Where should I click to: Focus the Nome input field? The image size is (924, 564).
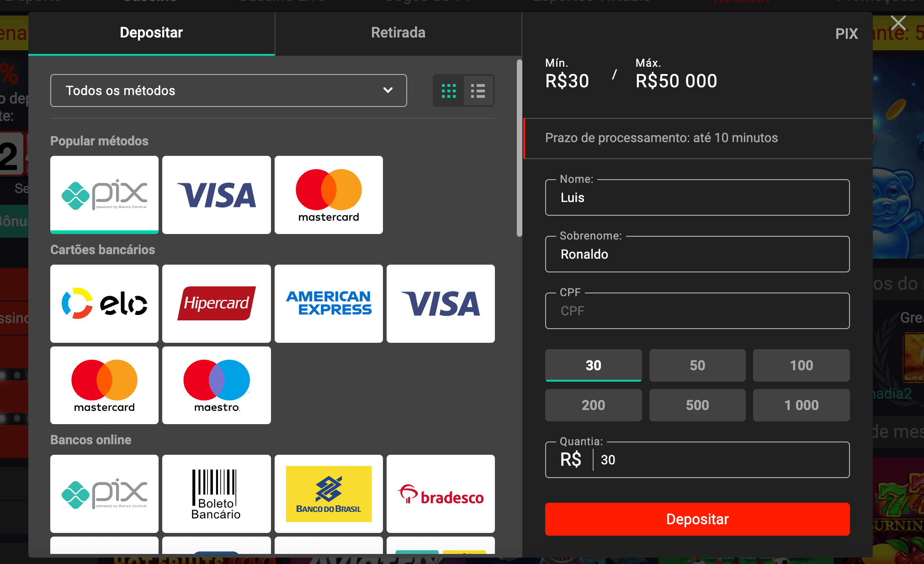click(697, 197)
